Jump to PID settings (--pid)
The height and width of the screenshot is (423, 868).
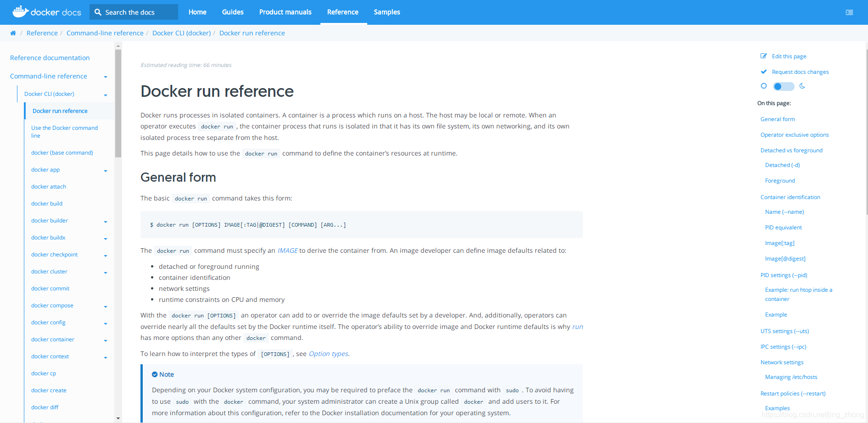[784, 275]
